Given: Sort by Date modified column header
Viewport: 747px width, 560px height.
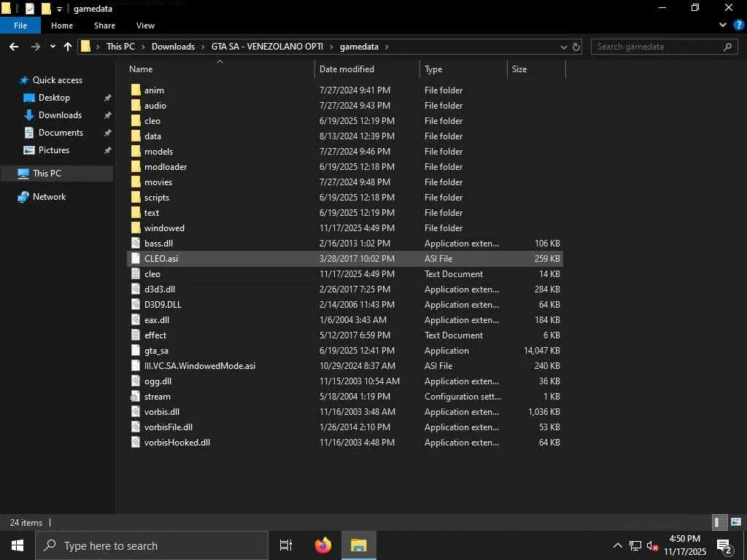Looking at the screenshot, I should 347,69.
